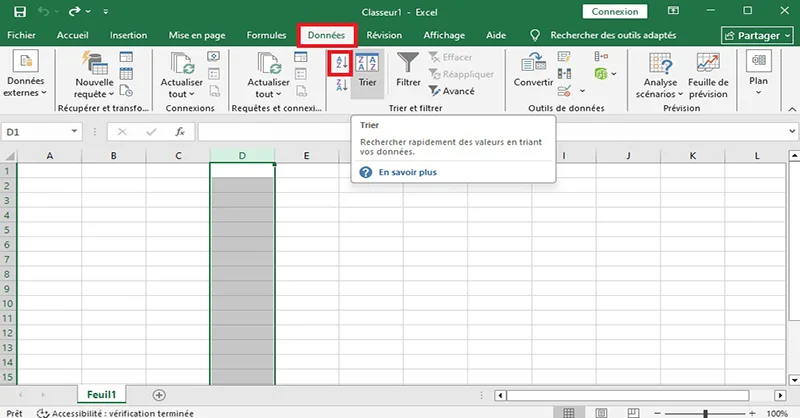Image resolution: width=800 pixels, height=418 pixels.
Task: Select row 5 header
Action: point(7,230)
